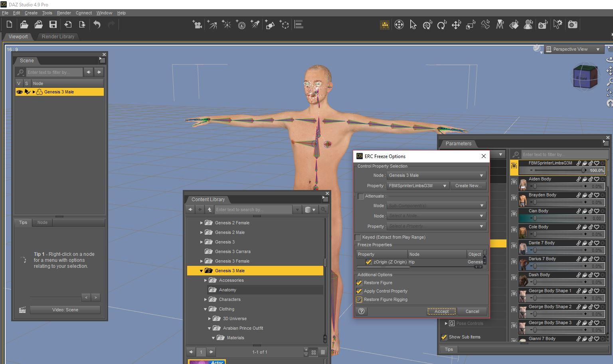Click the Create New Camera icon
This screenshot has width=613, height=364.
tap(197, 25)
